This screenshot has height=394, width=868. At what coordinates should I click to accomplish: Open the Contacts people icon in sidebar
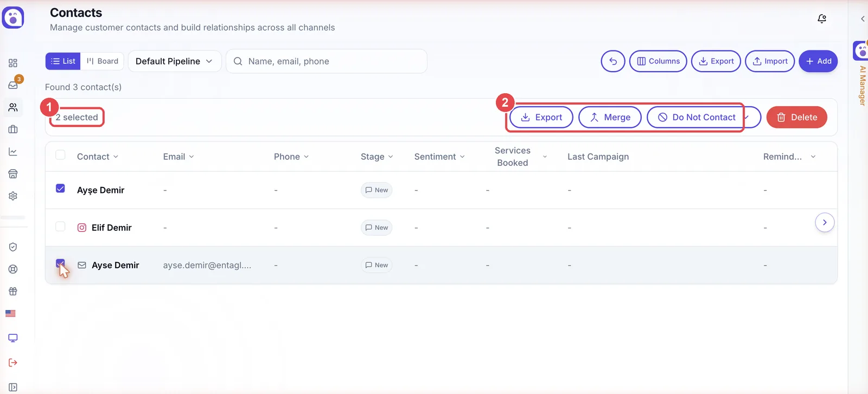point(13,107)
